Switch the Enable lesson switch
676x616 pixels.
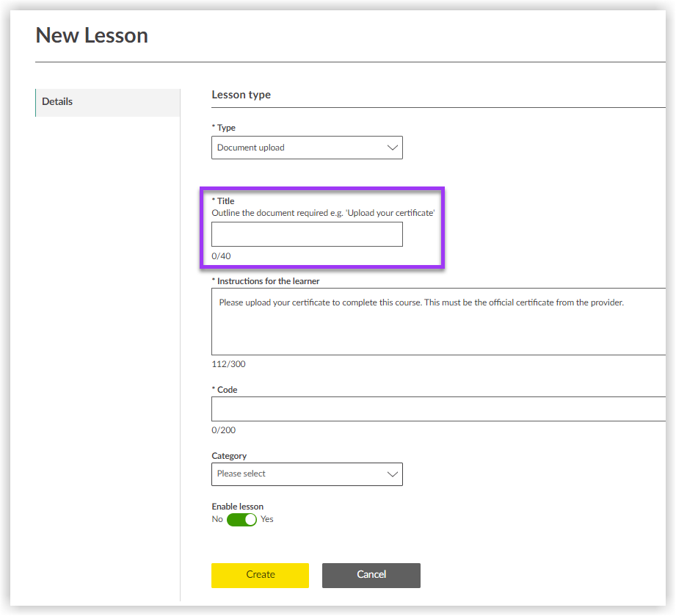tap(241, 519)
